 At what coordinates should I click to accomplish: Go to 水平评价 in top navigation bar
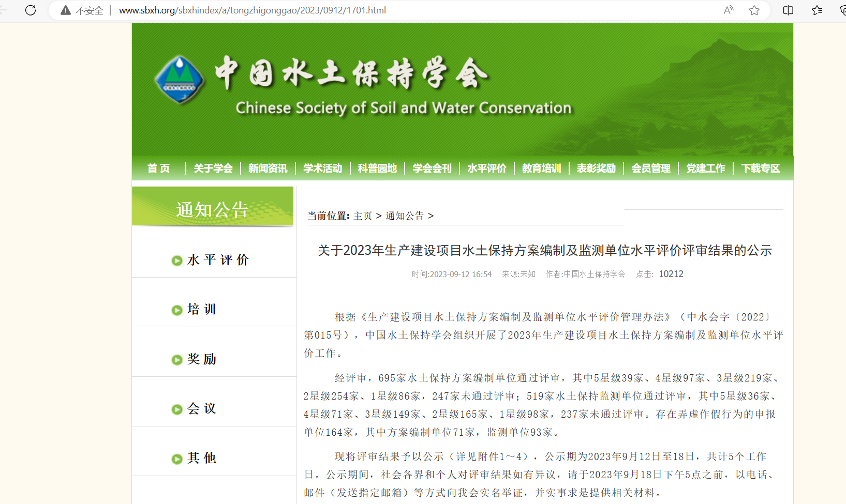pyautogui.click(x=486, y=169)
